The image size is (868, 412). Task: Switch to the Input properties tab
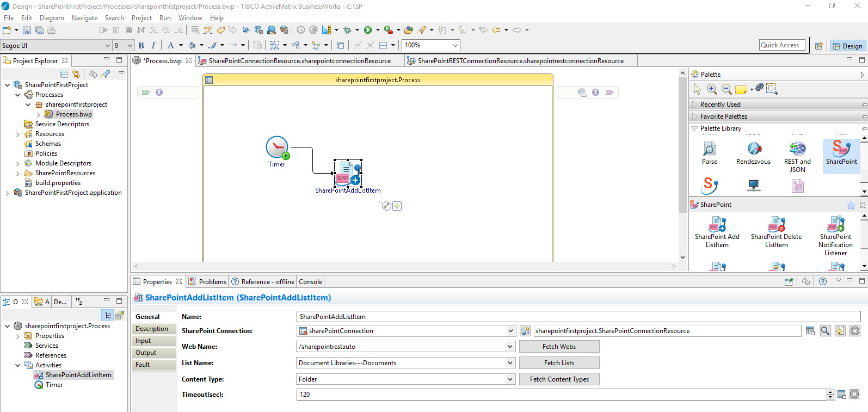coord(153,341)
